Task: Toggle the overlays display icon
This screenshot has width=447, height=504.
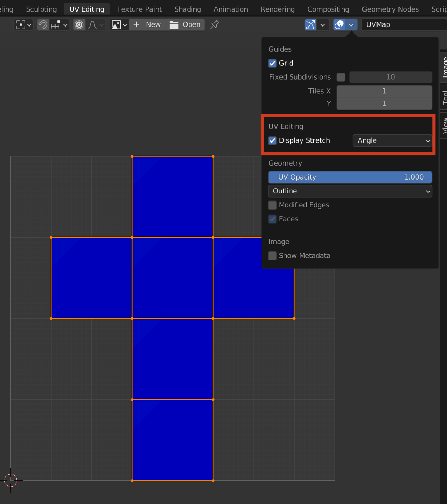Action: (x=339, y=25)
